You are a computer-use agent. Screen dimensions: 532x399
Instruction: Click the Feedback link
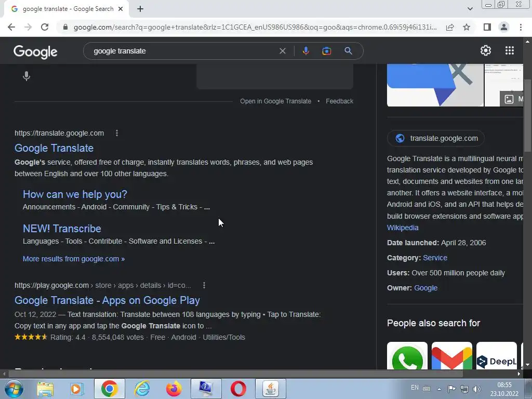click(x=339, y=101)
